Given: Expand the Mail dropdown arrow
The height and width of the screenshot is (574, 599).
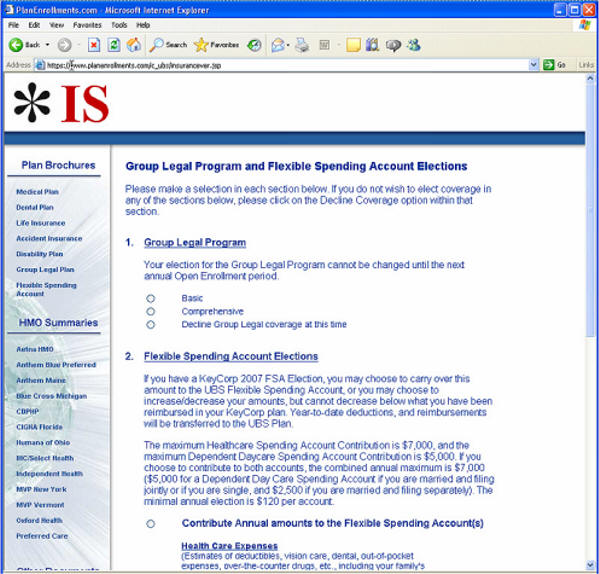Looking at the screenshot, I should tap(288, 45).
